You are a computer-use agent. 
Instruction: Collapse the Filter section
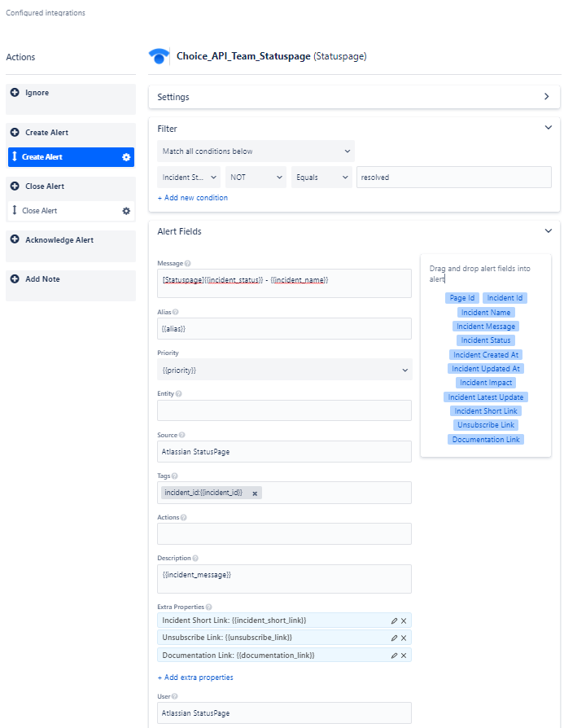549,128
